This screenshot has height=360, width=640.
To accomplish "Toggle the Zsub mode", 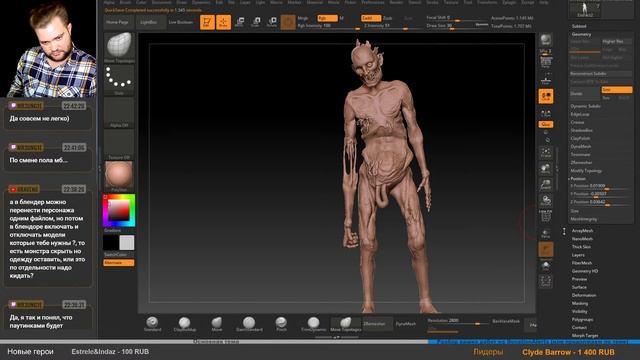I will (388, 18).
